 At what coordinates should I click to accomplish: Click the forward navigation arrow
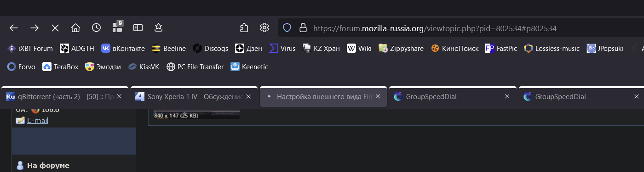34,28
